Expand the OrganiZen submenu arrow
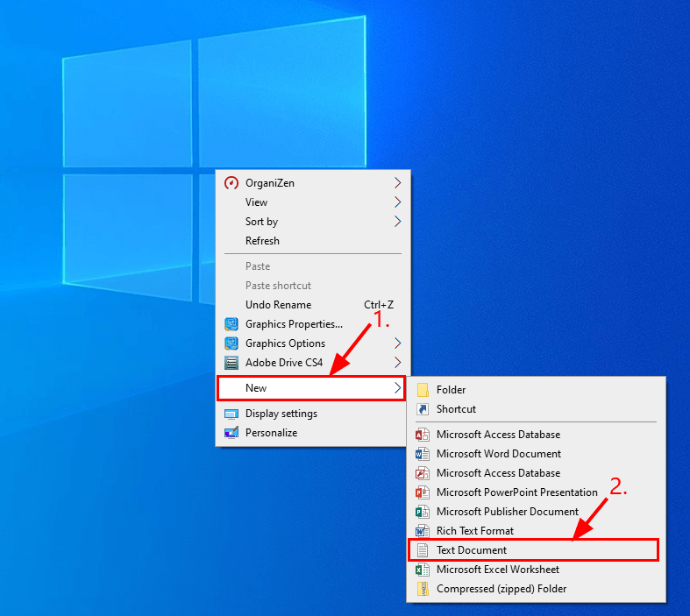690x616 pixels. pos(397,183)
